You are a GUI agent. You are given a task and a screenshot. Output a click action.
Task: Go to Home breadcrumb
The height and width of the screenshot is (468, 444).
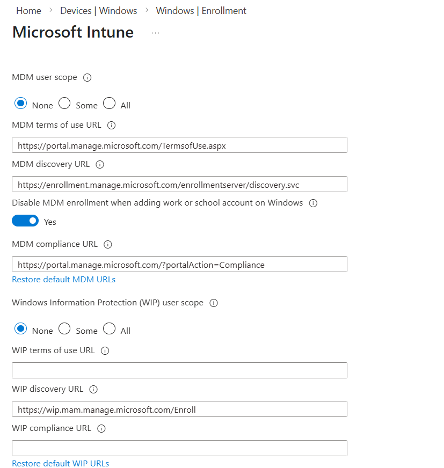click(x=29, y=11)
